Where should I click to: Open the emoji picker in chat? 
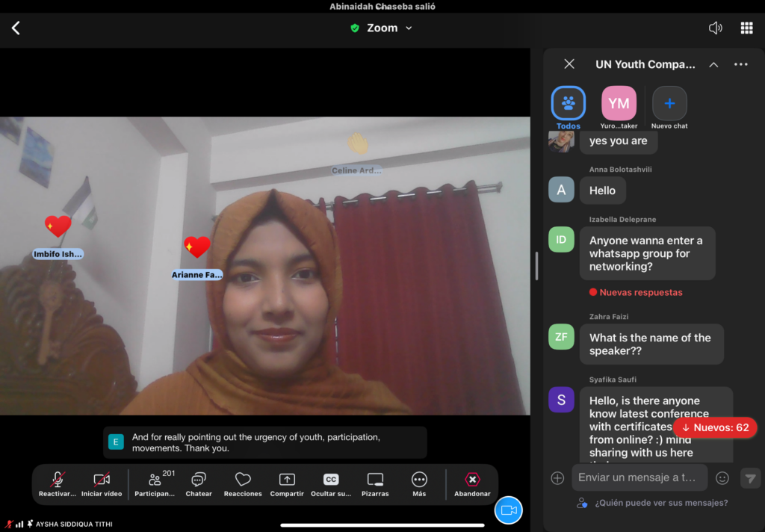point(722,478)
